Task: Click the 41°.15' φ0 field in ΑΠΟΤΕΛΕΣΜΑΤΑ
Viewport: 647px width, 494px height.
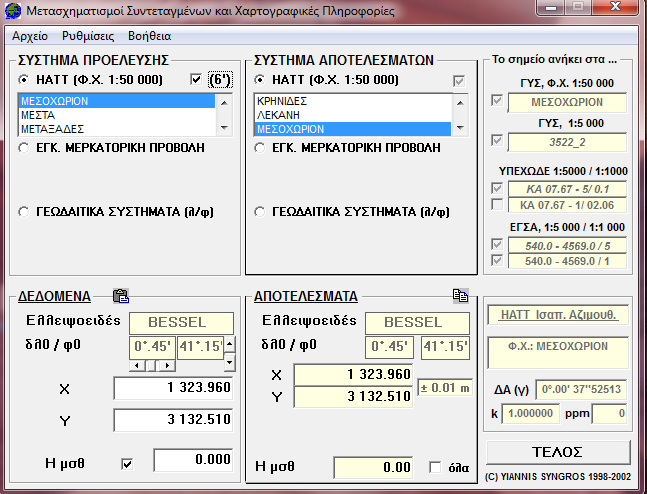Action: coord(445,347)
